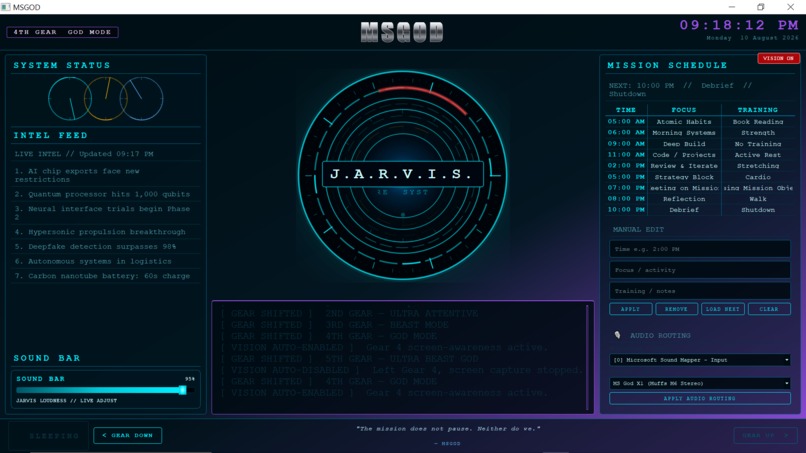Open intel item Quantum processor hits 1,000 qubits

click(x=106, y=194)
